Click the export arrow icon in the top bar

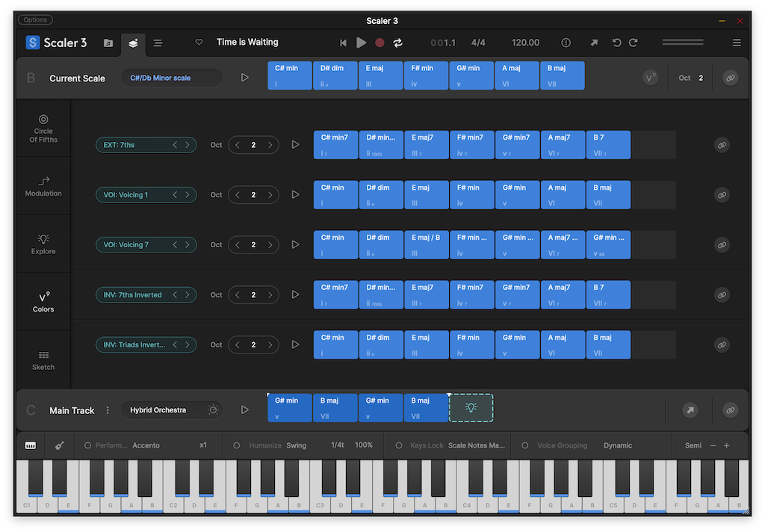coord(594,43)
